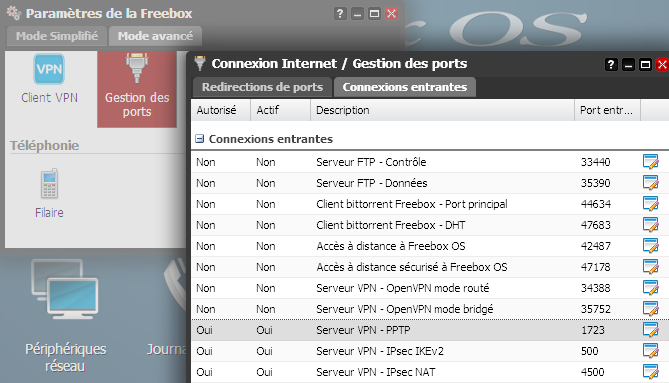
Task: Select Serveur VPN - OpenVPN mode bridgé text
Action: 404,309
